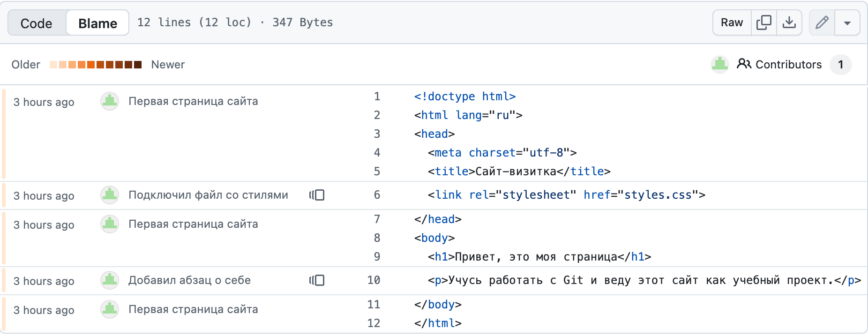Click the contributor avatar beside Contributors
Image resolution: width=868 pixels, height=336 pixels.
[x=719, y=65]
